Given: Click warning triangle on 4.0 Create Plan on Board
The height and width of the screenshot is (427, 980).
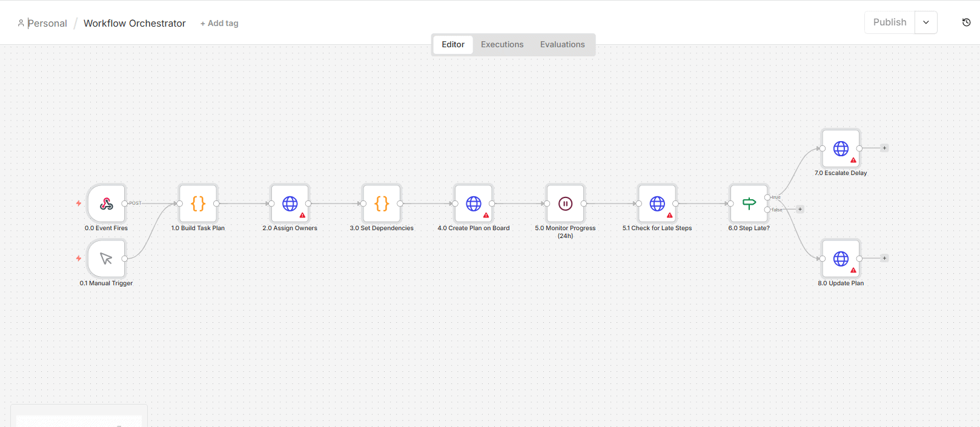Looking at the screenshot, I should click(486, 215).
